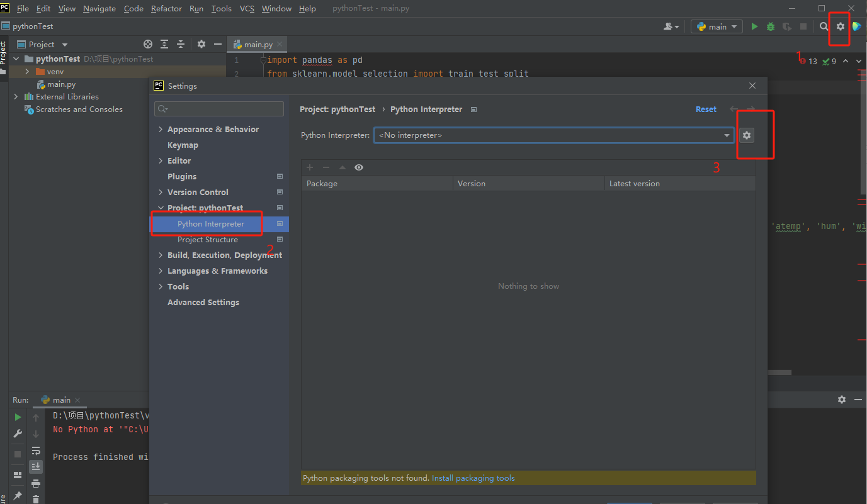Click the restore layout icon in Run panel

pyautogui.click(x=18, y=475)
